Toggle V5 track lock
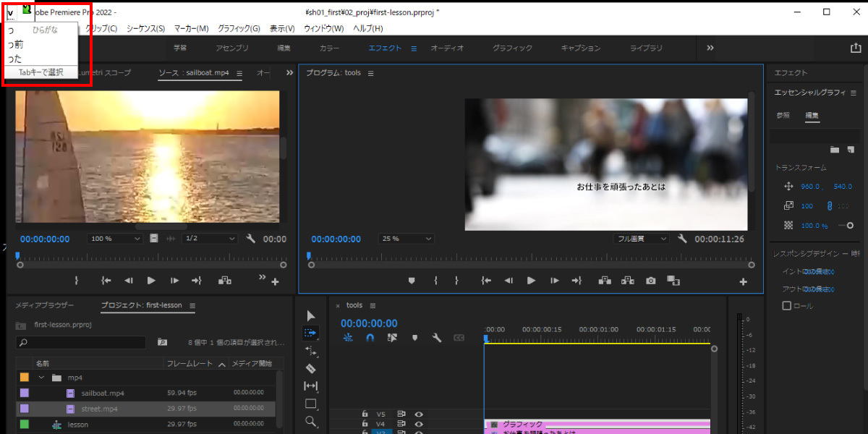This screenshot has height=434, width=868. pyautogui.click(x=365, y=414)
